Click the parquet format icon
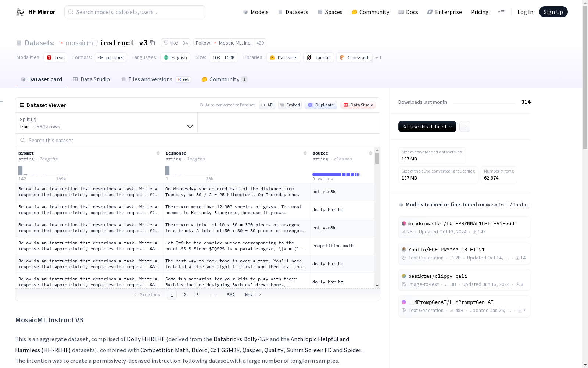This screenshot has width=588, height=368. point(101,57)
